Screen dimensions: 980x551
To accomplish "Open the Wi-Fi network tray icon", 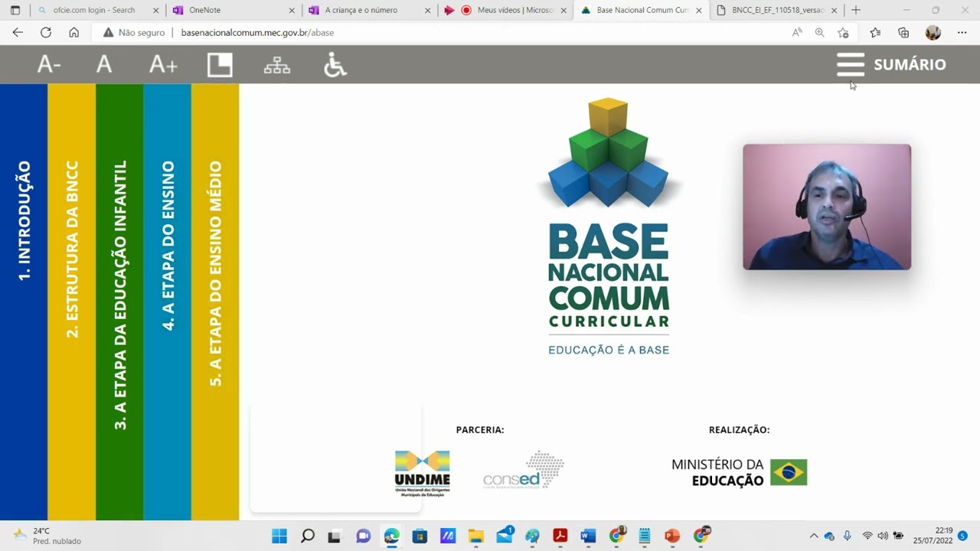I will [x=867, y=536].
